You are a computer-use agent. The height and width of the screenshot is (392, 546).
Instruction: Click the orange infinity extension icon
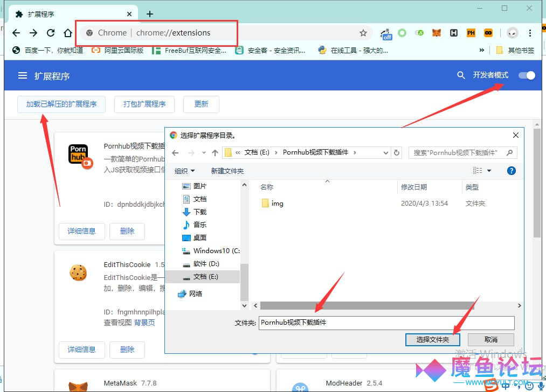coord(488,33)
